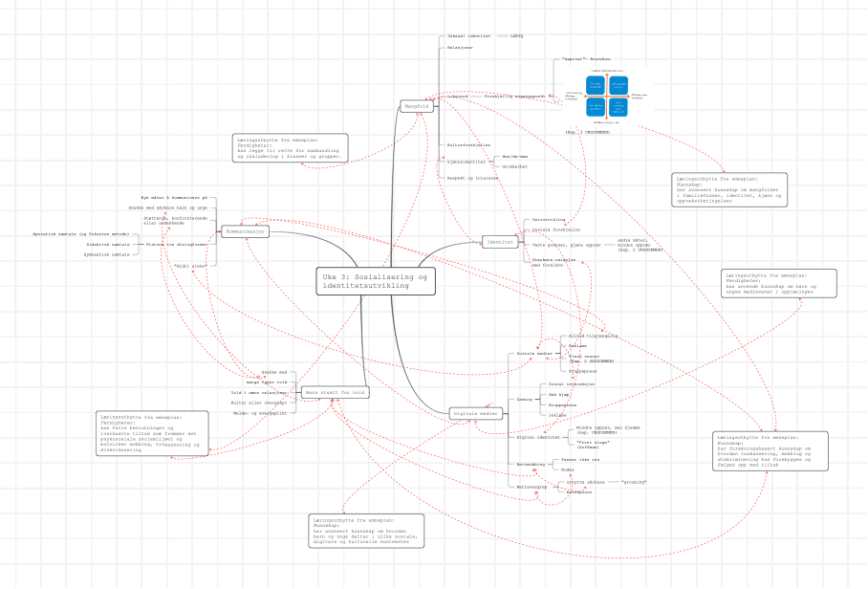Click the Respekt og toleranse item
Screen dimensions: 868x589
473,178
